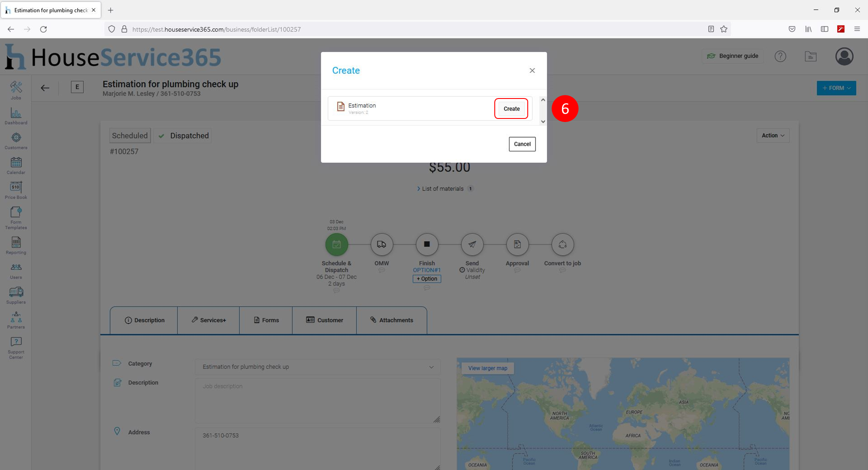
Task: Switch to the Attachments tab
Action: [x=391, y=320]
